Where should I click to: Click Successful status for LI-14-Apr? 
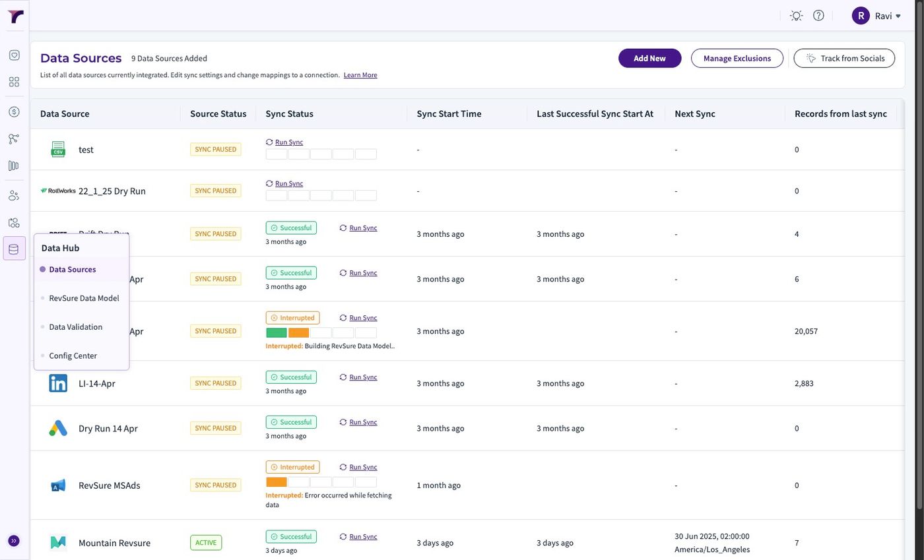(x=291, y=377)
